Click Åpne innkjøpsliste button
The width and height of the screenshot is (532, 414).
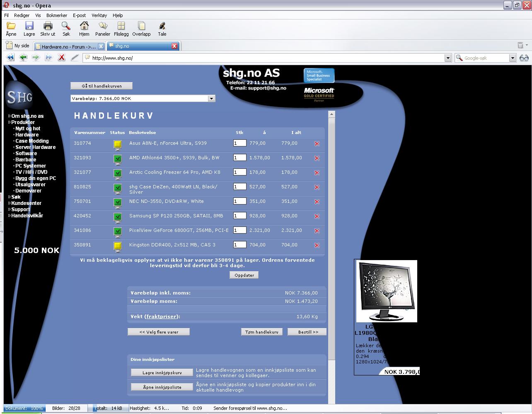click(x=162, y=387)
